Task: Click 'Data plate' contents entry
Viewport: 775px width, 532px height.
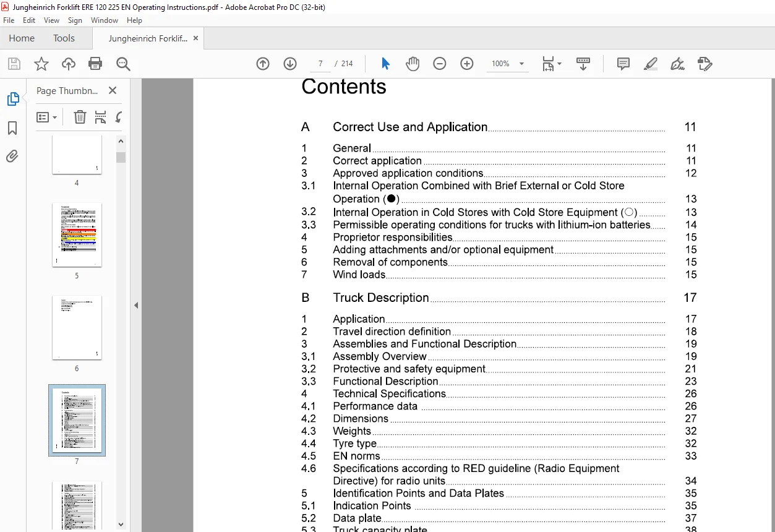Action: (357, 518)
